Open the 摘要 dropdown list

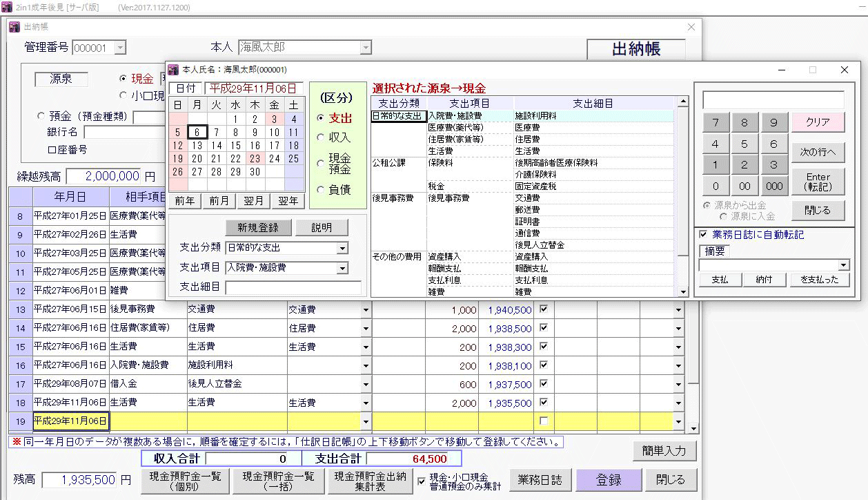(843, 265)
